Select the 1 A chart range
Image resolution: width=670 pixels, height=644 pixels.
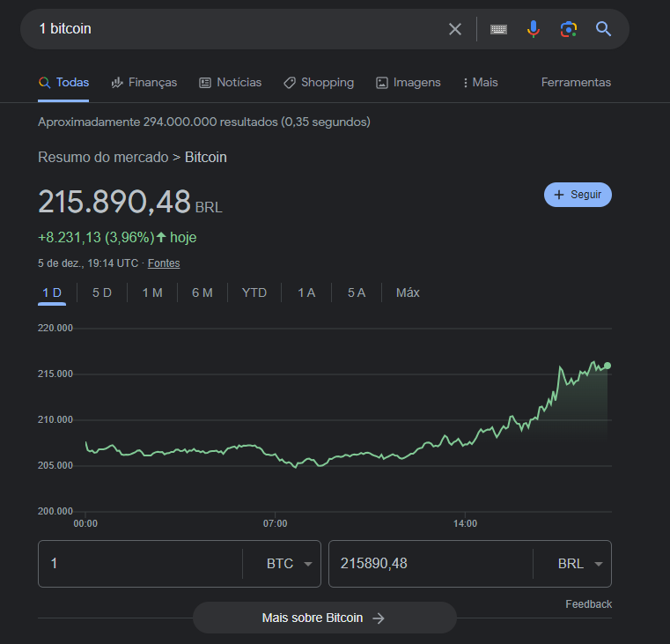coord(306,292)
